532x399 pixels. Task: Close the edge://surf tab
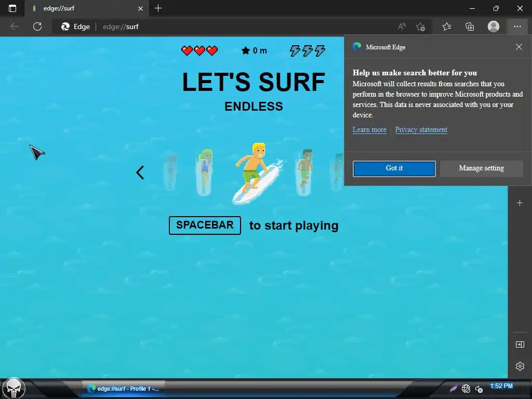pos(140,8)
